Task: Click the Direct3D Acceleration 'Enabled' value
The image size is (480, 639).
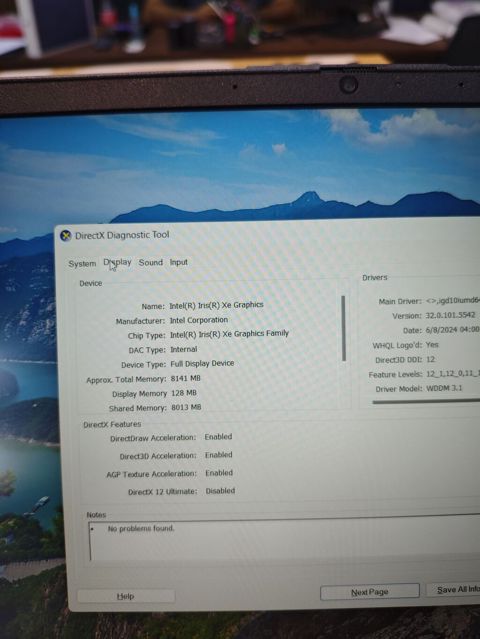Action: click(x=218, y=455)
